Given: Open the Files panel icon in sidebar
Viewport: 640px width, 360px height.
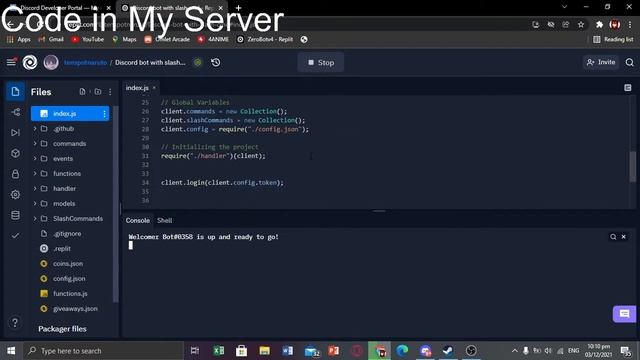Looking at the screenshot, I should pos(15,91).
